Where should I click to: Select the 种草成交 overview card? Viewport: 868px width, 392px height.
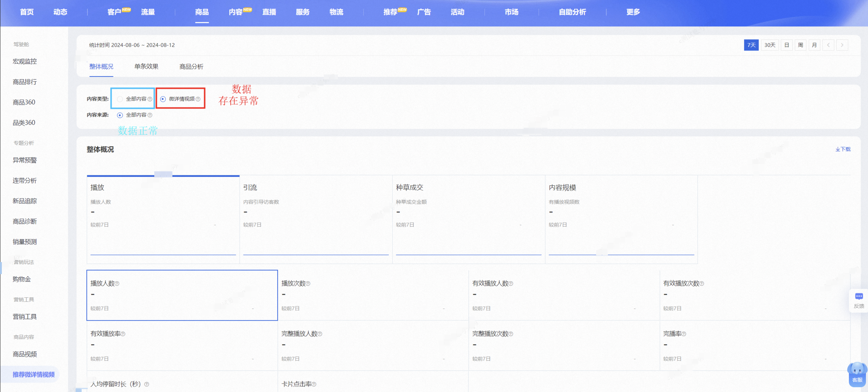(469, 219)
